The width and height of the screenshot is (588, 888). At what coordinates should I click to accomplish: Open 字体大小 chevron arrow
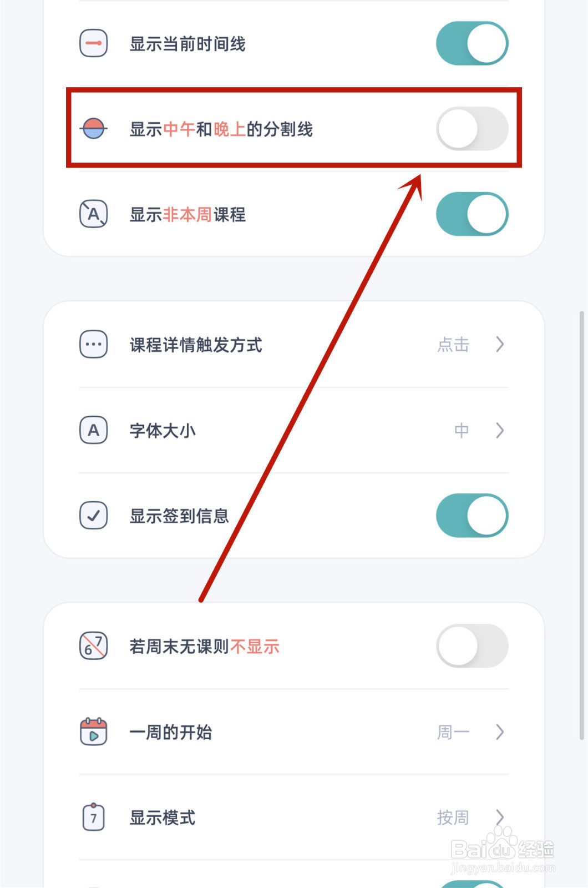[x=500, y=430]
